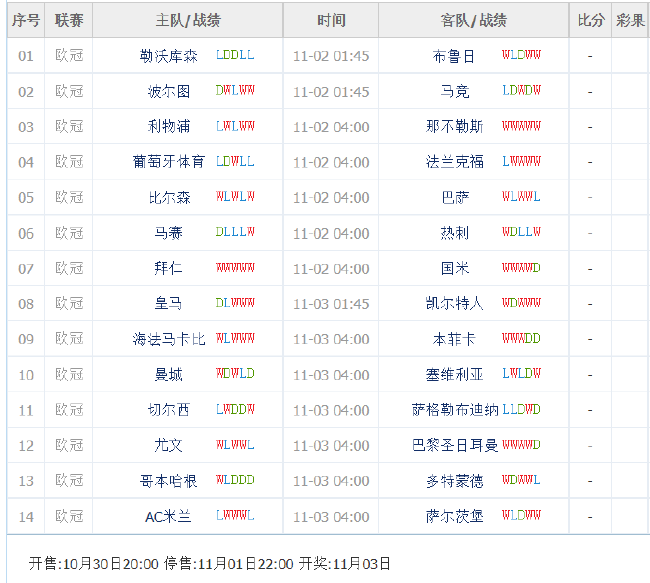Open home team 勒沃库森 link
Viewport: 650px width, 583px height.
168,56
